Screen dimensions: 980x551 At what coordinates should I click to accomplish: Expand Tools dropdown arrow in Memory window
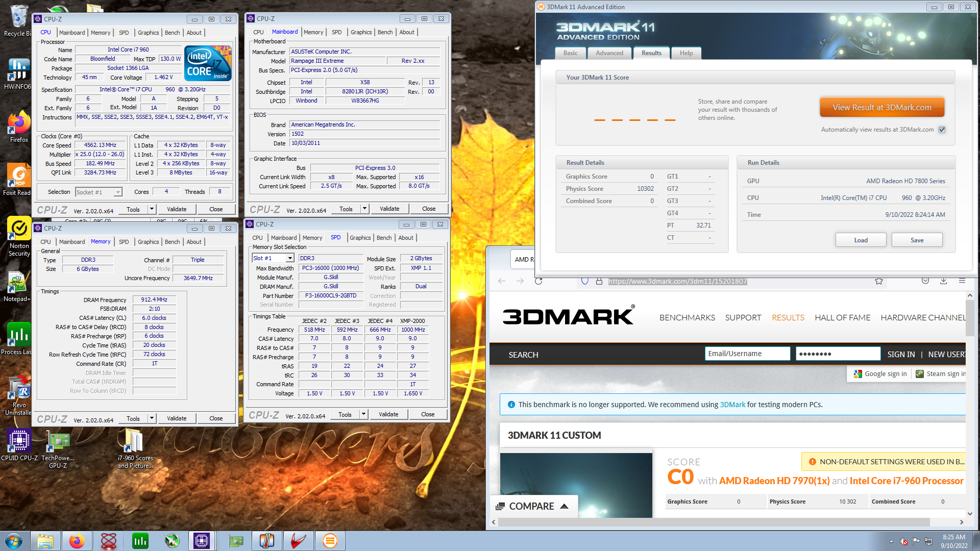coord(152,418)
